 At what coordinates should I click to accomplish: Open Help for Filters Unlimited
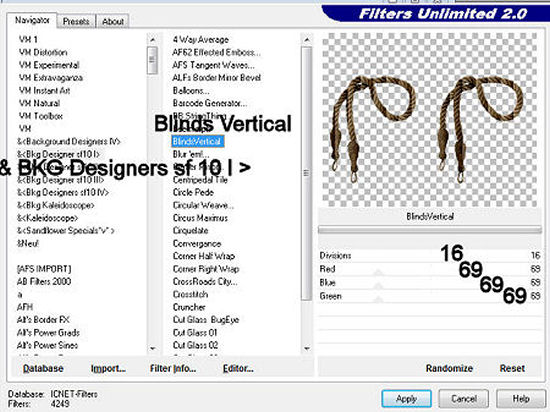pos(521,399)
